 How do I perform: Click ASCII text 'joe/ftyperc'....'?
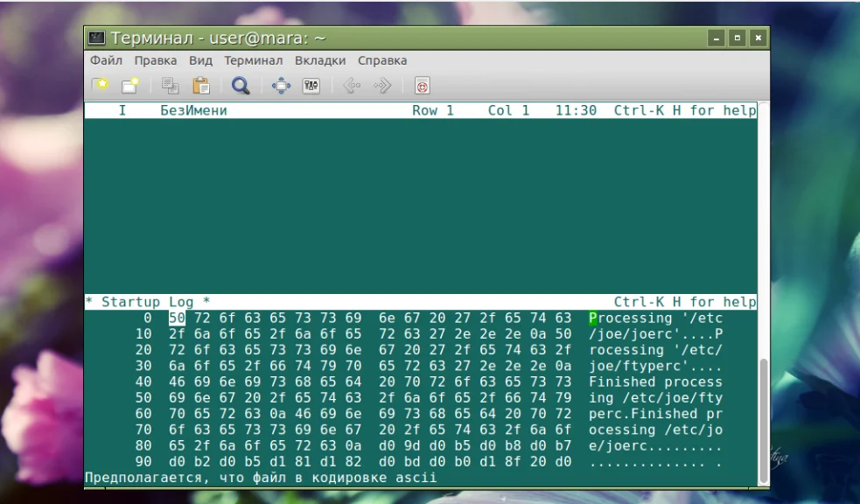(655, 366)
